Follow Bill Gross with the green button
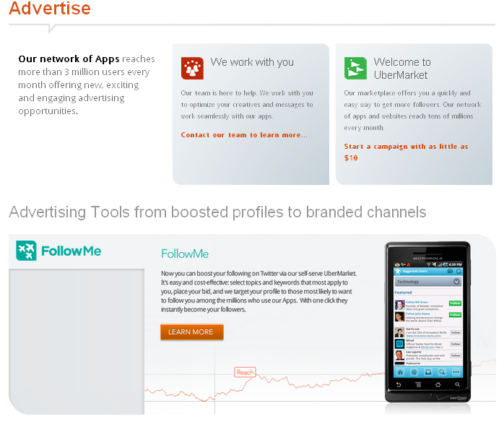Screen dimensions: 504x427 click(x=455, y=303)
